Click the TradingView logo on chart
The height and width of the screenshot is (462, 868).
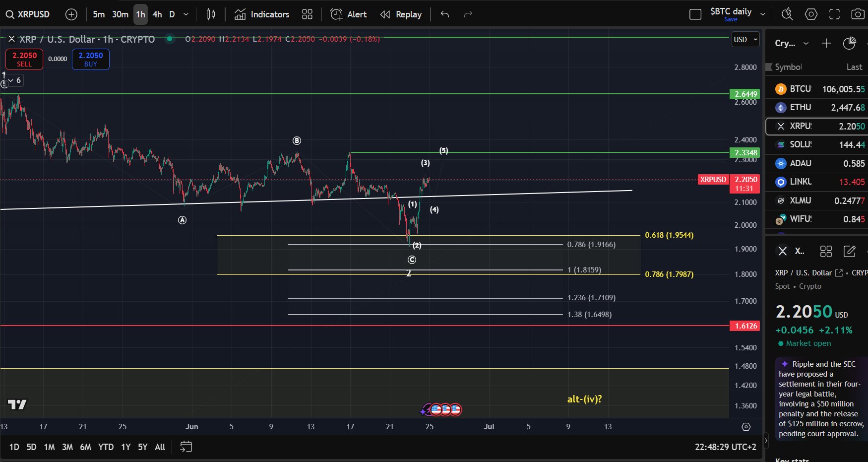pyautogui.click(x=17, y=405)
